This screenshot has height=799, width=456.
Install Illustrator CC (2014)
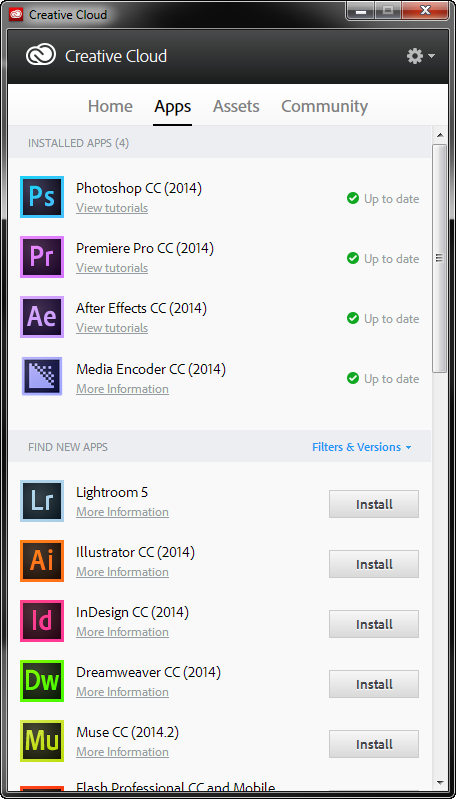374,564
